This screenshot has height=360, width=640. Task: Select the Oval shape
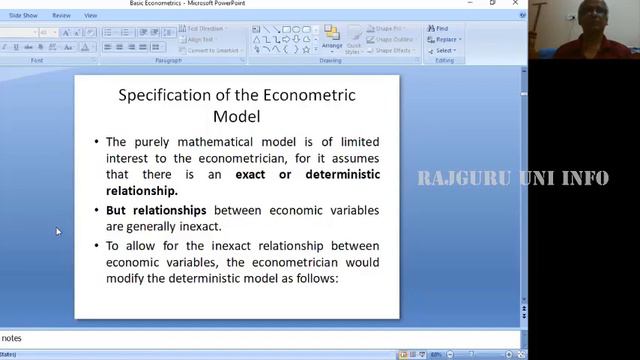click(x=296, y=29)
